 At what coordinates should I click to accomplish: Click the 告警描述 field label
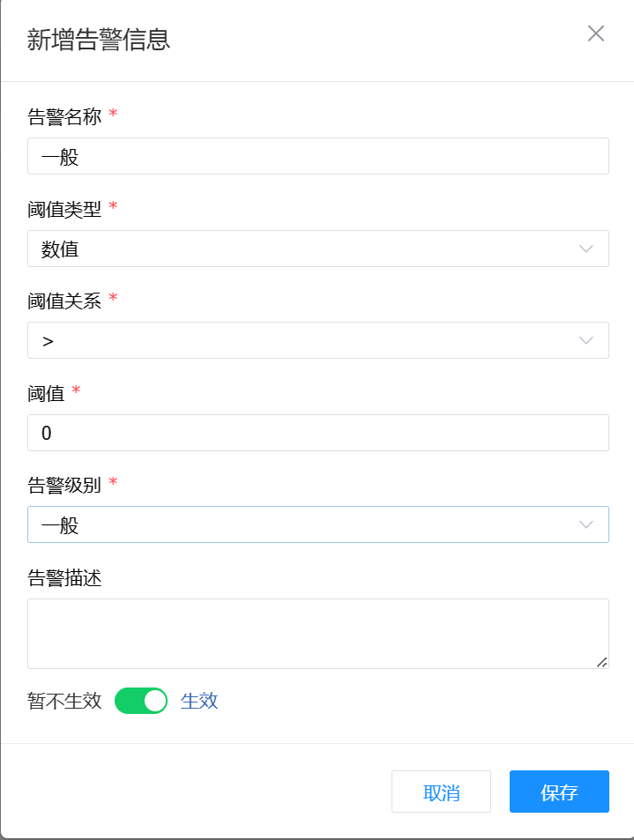pyautogui.click(x=64, y=577)
